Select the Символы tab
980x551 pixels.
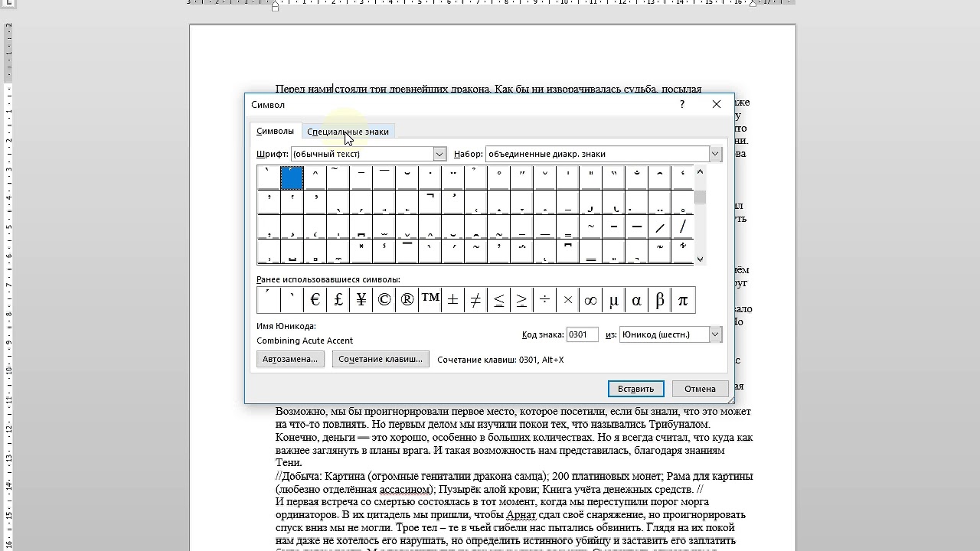[x=275, y=131]
